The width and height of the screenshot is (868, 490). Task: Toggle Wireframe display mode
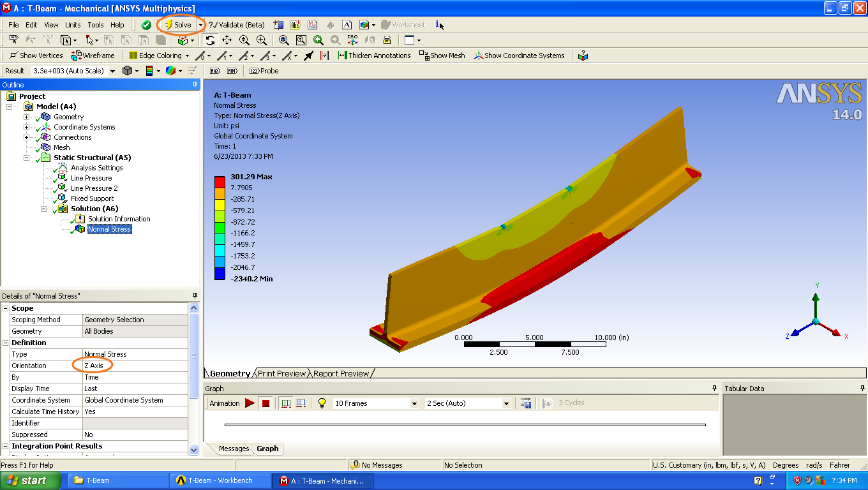click(93, 56)
